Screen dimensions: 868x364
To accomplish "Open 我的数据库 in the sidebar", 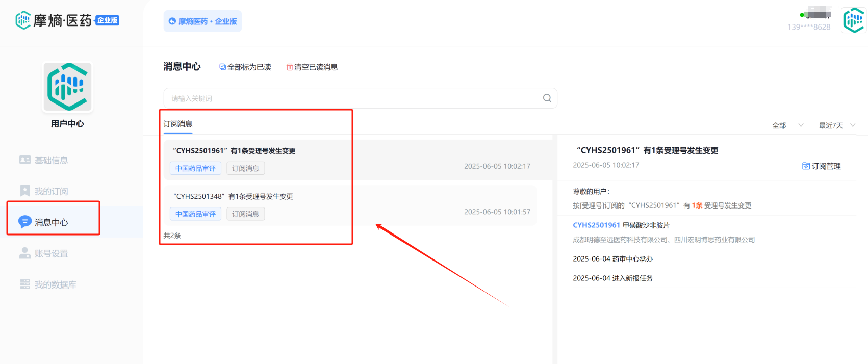I will [x=55, y=284].
